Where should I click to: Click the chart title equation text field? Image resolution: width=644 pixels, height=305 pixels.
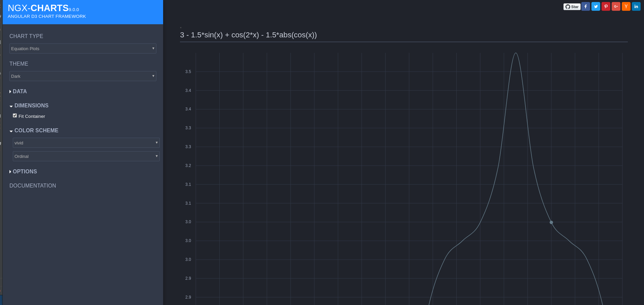(x=248, y=35)
